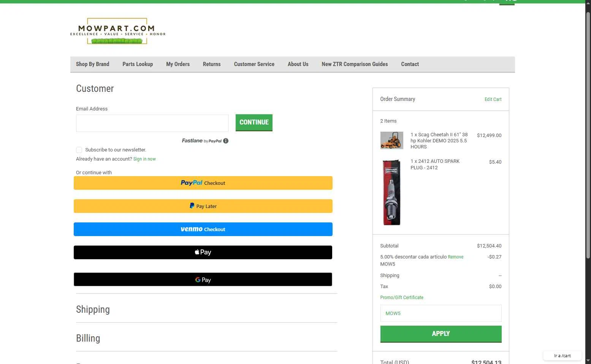Click the $12,499.00 mower price
This screenshot has height=364, width=591.
click(x=489, y=135)
